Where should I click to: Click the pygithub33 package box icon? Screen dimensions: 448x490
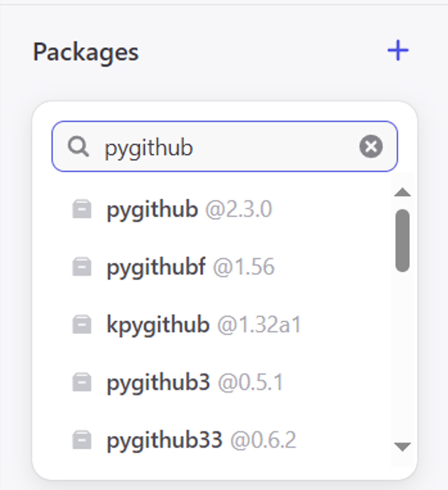(82, 440)
